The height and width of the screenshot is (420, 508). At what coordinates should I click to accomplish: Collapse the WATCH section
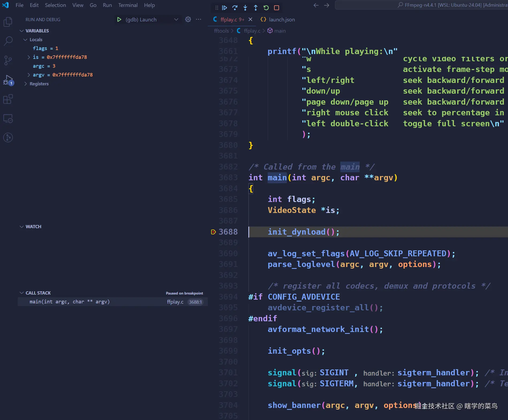pyautogui.click(x=21, y=227)
